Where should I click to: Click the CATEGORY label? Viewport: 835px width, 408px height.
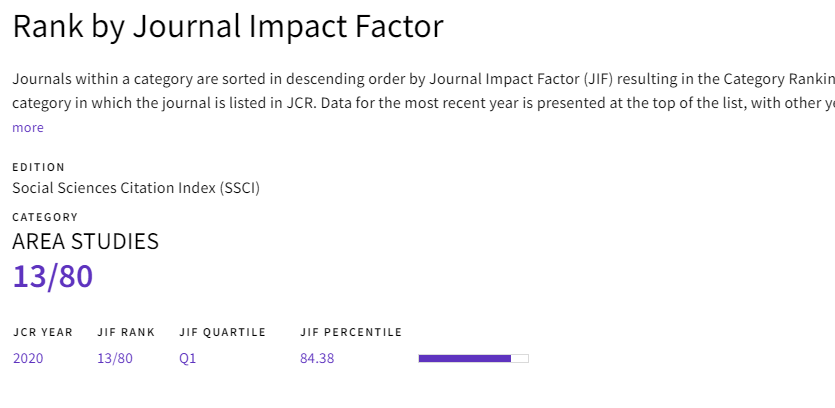[x=45, y=217]
